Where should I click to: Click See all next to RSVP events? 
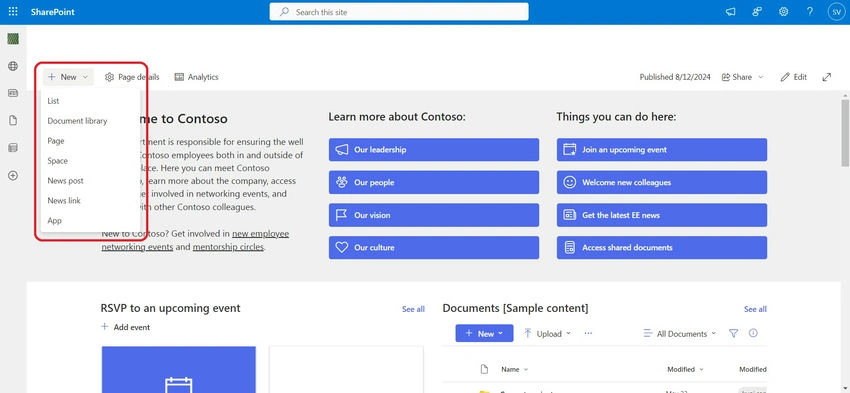pyautogui.click(x=413, y=309)
